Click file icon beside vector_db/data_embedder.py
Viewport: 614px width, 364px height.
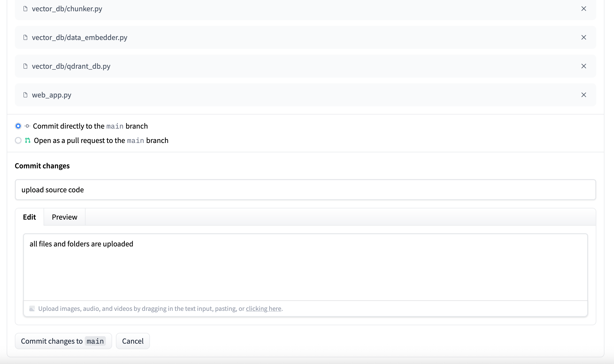pyautogui.click(x=25, y=37)
